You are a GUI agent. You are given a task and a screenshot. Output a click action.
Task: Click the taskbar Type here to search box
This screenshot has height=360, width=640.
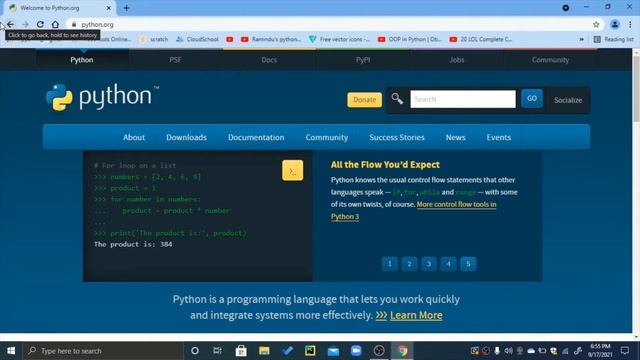point(103,351)
